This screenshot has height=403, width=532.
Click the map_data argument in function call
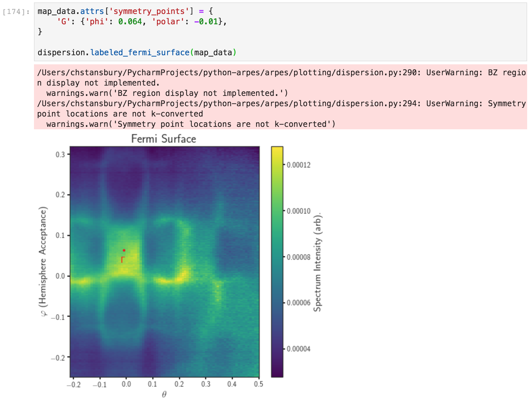coord(213,52)
